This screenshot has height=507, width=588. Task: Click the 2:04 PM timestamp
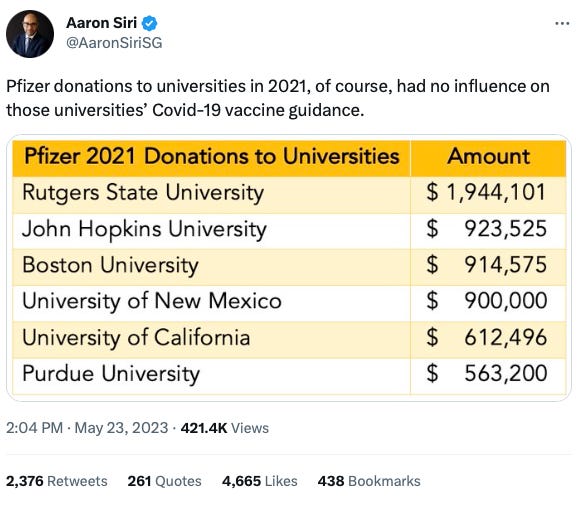(x=34, y=428)
